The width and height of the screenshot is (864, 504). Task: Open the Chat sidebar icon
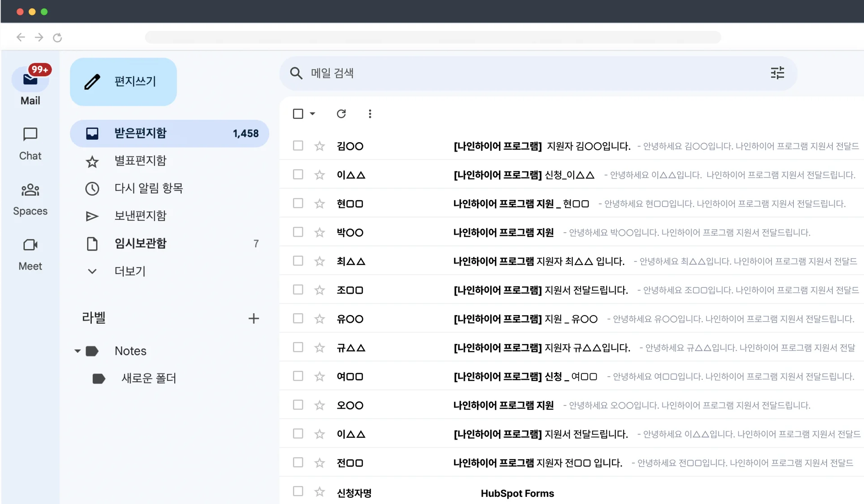[x=30, y=134]
